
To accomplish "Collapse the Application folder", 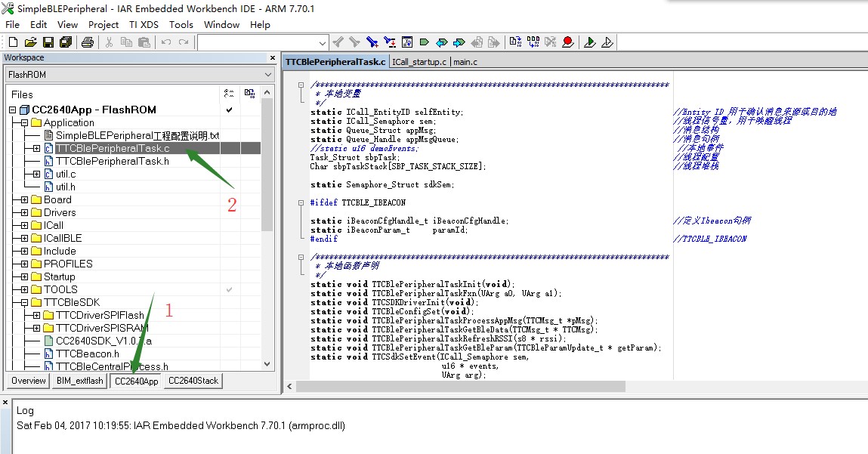I will [x=24, y=123].
